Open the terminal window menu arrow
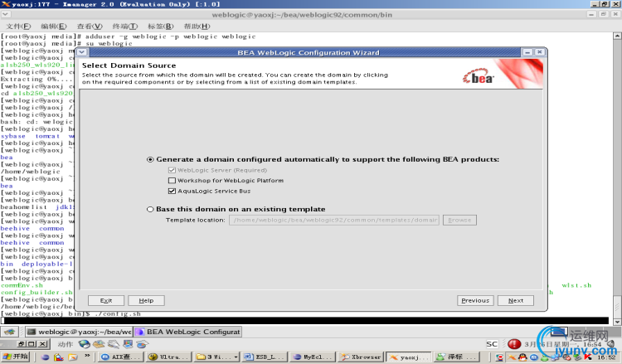Viewport: 622px width, 364px height. [x=6, y=14]
